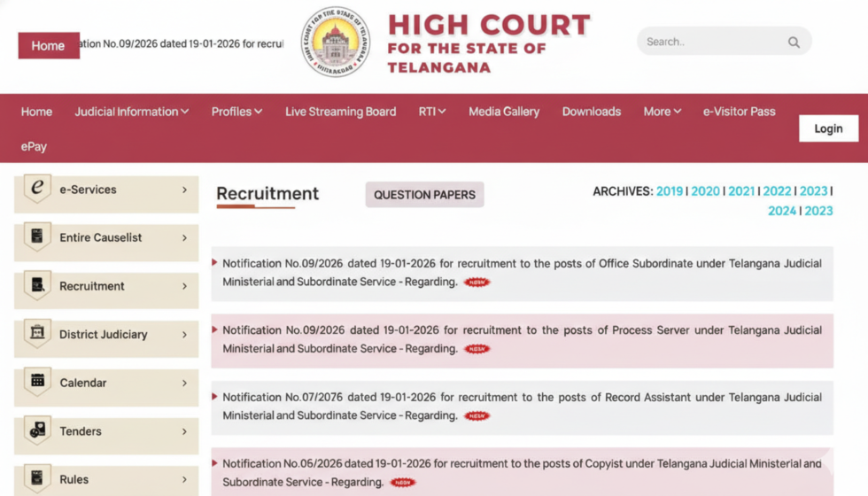Select Entire Causelist sidebar label
The image size is (868, 496).
click(101, 238)
